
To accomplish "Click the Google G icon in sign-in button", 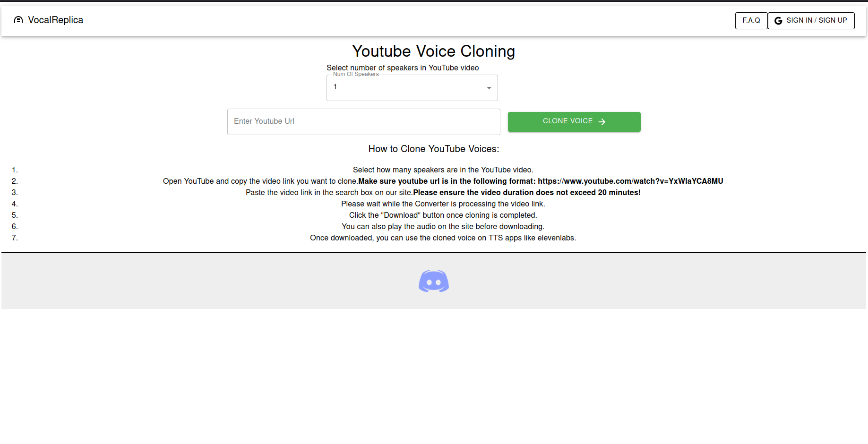I will point(778,21).
